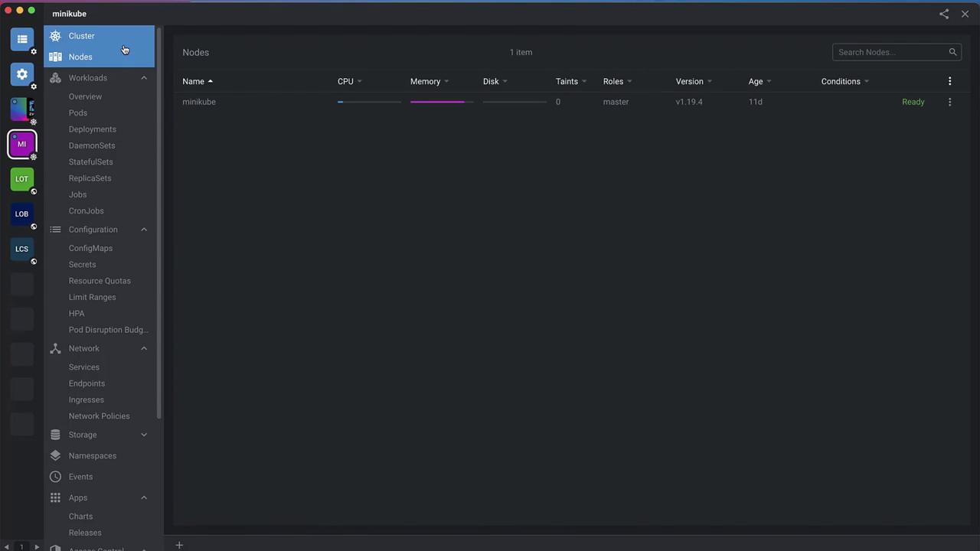Click the Namespaces layers sidebar icon
The width and height of the screenshot is (980, 551).
[55, 455]
